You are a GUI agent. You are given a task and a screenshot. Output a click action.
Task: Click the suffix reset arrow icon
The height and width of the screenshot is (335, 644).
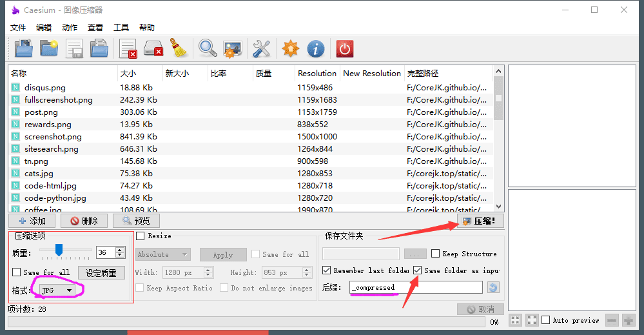[x=493, y=287]
